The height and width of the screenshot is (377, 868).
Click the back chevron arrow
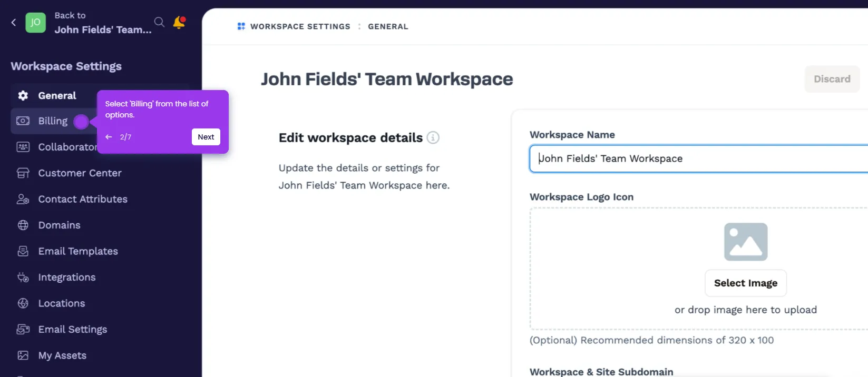[x=14, y=22]
